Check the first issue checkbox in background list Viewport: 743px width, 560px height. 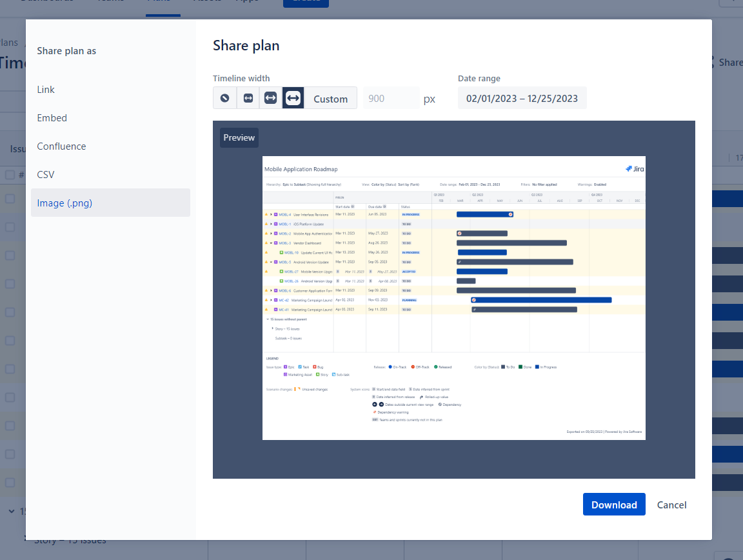9,199
